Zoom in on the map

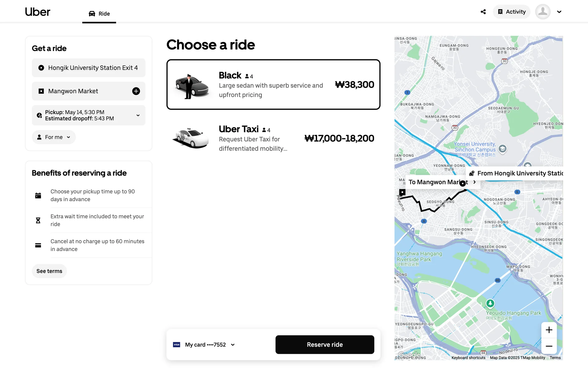tap(549, 330)
